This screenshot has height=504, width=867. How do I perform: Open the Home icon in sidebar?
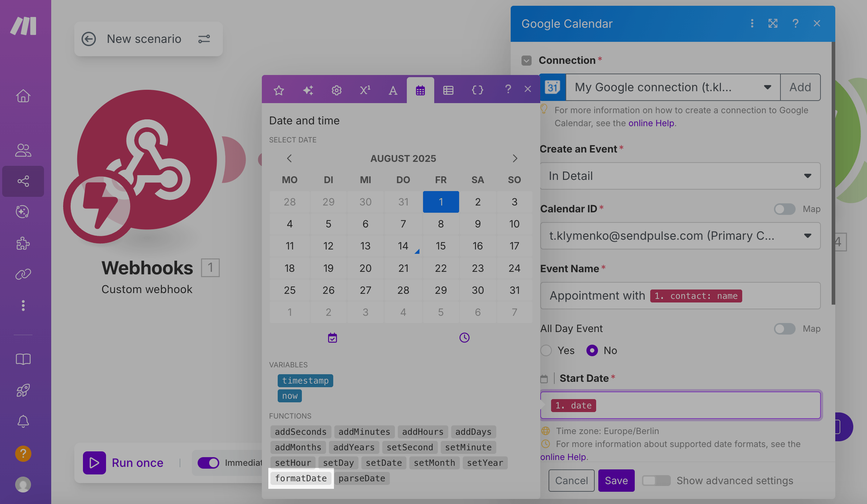tap(23, 96)
